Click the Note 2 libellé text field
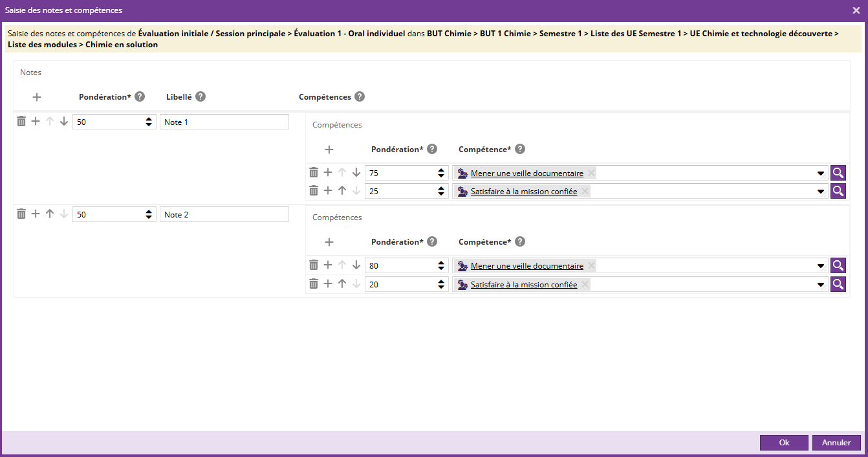 tap(224, 214)
